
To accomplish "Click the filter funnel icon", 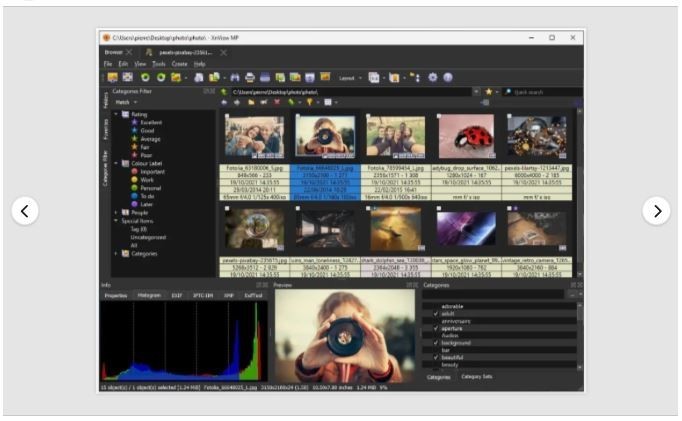I will (x=309, y=102).
